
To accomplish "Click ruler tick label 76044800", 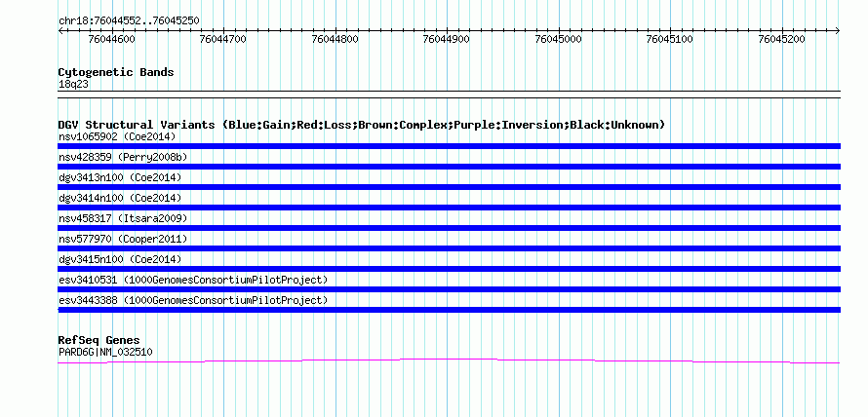I will (335, 39).
